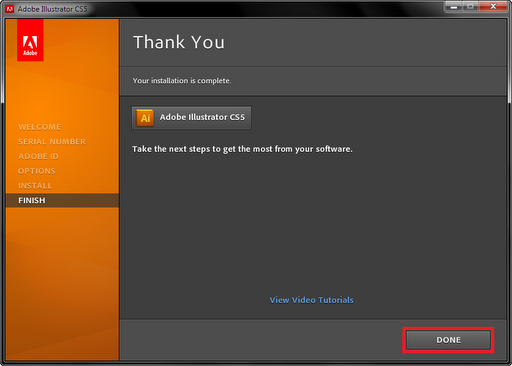The image size is (512, 366).
Task: Minimize the installer window
Action: coord(454,7)
